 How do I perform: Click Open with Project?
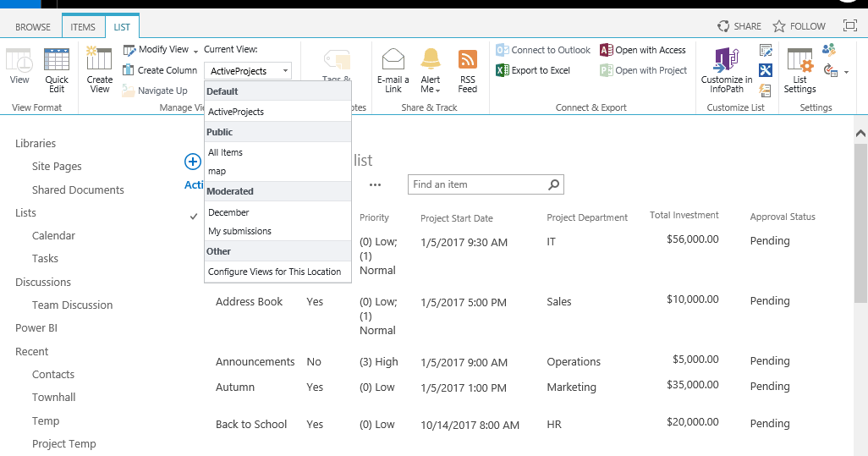pyautogui.click(x=643, y=70)
